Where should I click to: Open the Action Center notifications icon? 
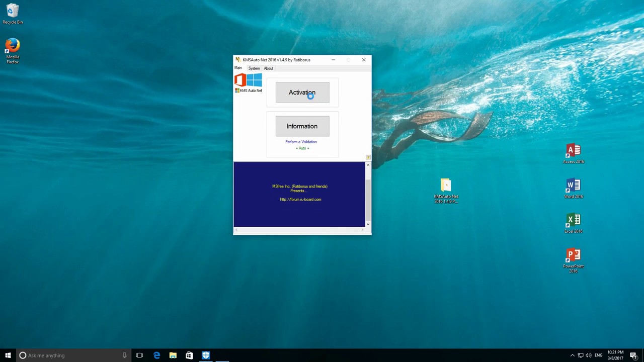pyautogui.click(x=633, y=355)
